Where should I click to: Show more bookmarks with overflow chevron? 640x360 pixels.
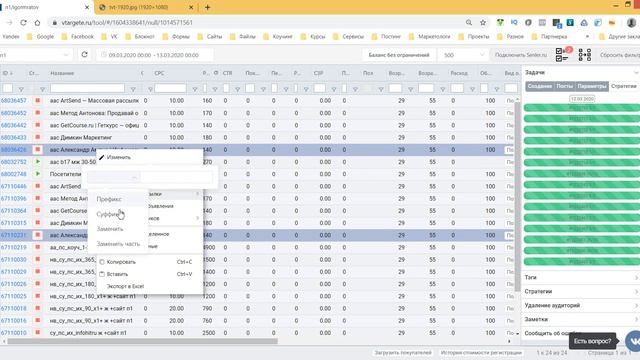coord(587,36)
